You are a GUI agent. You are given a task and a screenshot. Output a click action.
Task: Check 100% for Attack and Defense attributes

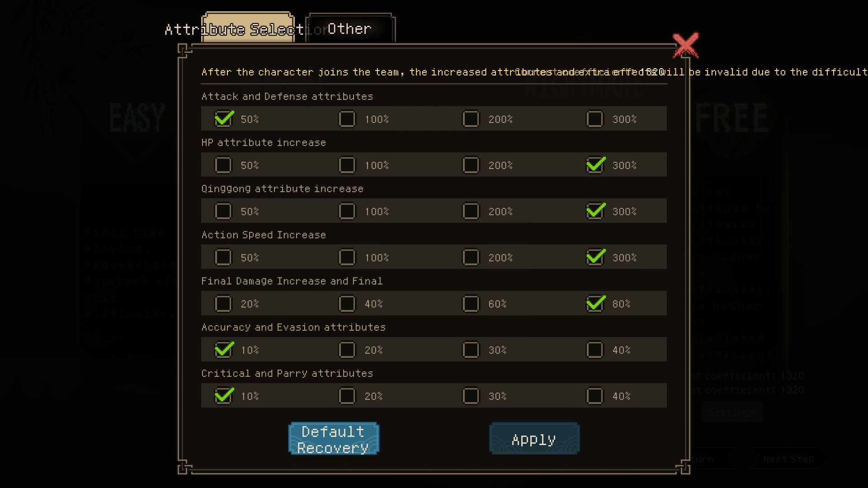pos(347,119)
